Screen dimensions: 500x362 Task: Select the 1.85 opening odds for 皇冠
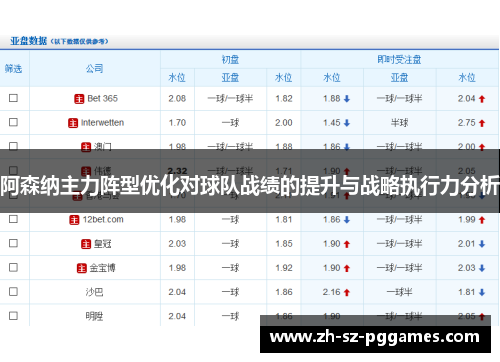coord(284,244)
